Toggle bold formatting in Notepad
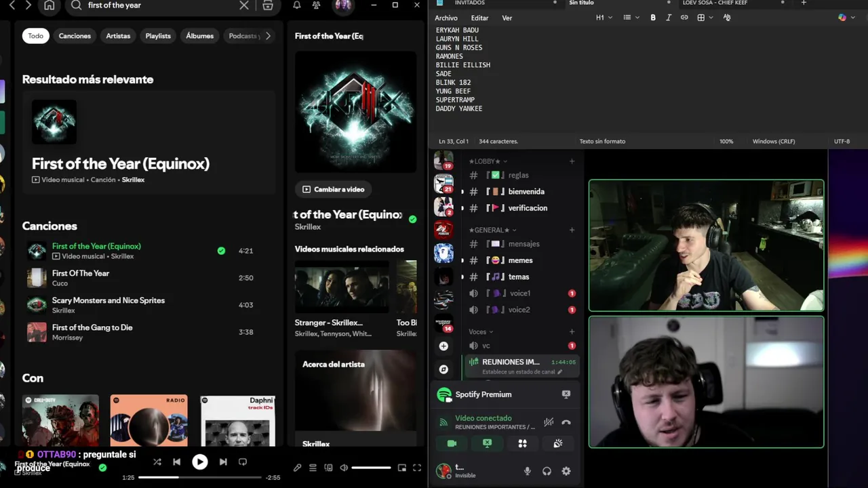 point(653,18)
